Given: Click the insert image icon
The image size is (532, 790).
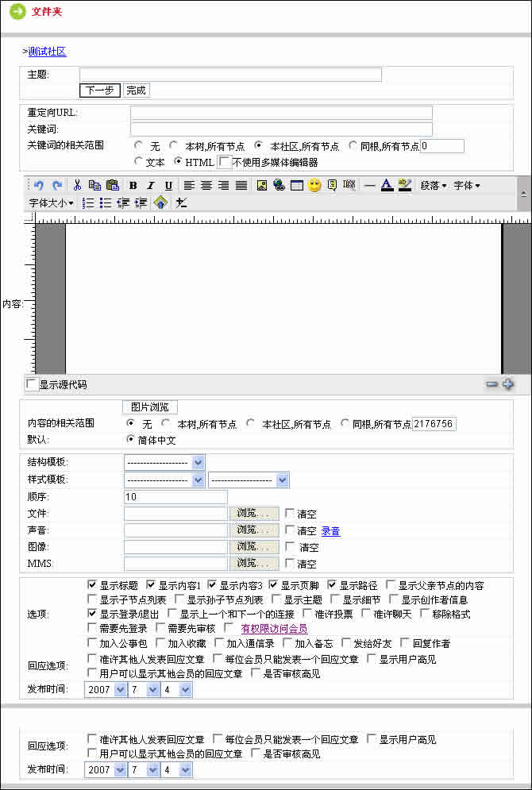Looking at the screenshot, I should click(262, 185).
